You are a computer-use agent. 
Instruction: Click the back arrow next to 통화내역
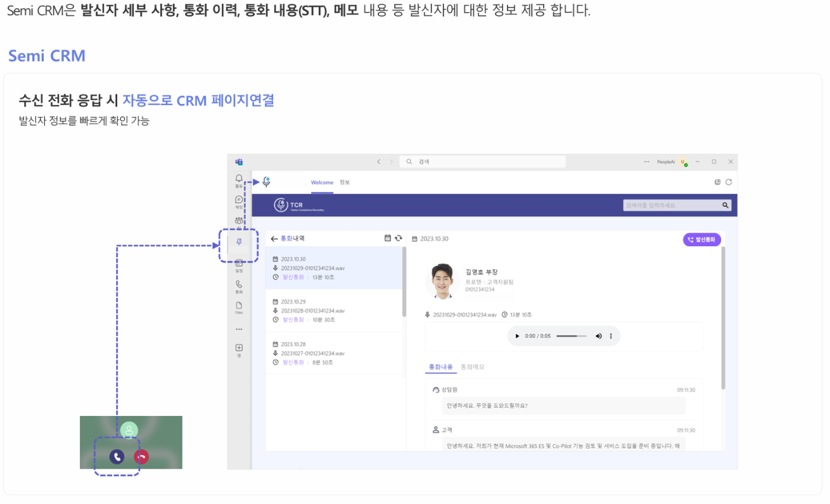pos(274,239)
